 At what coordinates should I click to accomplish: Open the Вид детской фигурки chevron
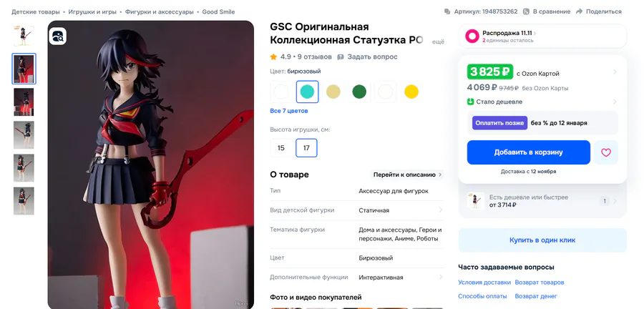[440, 210]
